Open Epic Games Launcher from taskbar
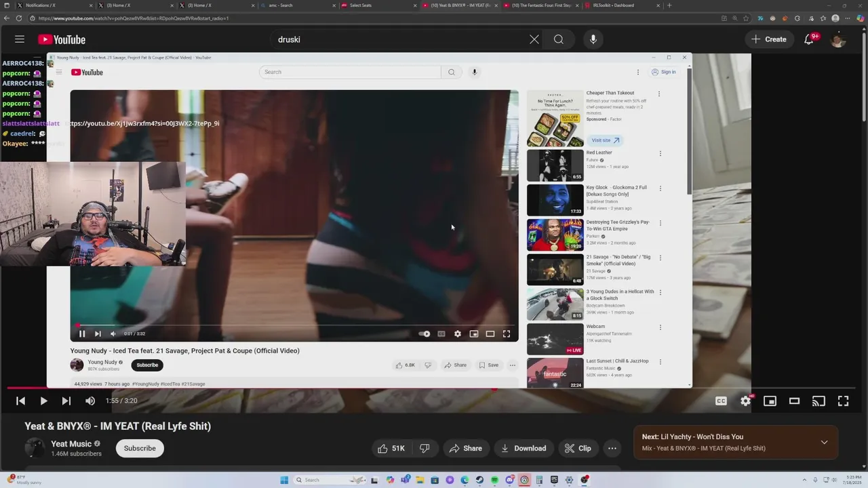 point(554,480)
